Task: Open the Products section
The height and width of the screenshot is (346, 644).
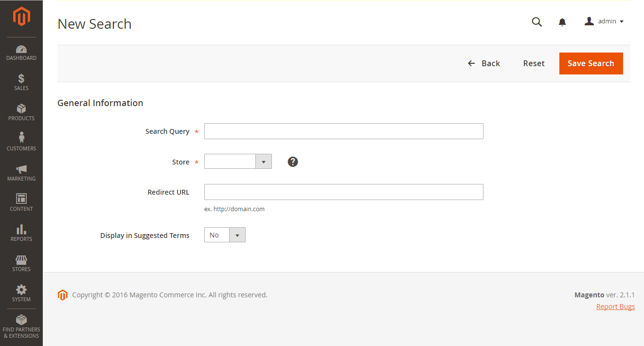Action: 21,112
